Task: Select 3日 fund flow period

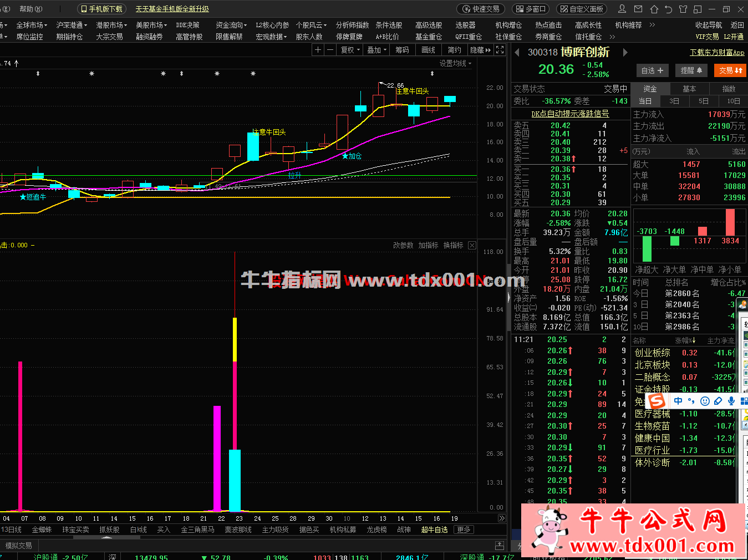Action: click(674, 101)
